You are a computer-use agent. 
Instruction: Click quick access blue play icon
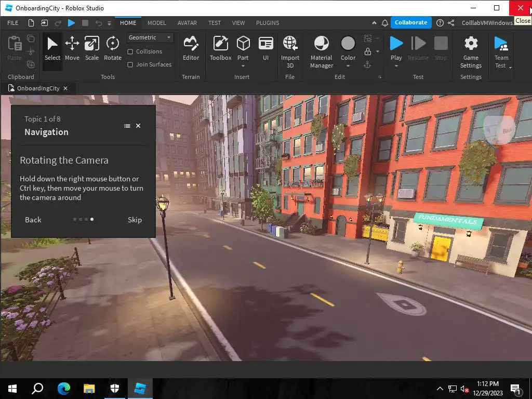click(x=71, y=23)
